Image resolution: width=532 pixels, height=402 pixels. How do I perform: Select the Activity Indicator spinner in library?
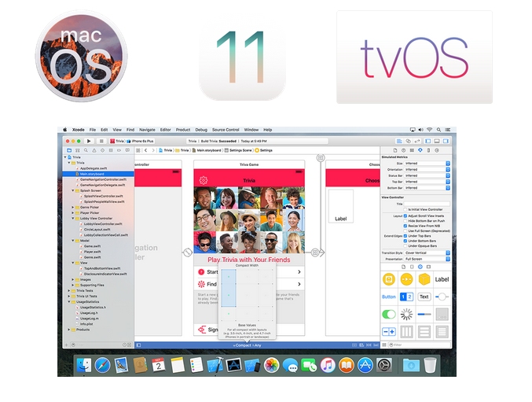point(406,315)
